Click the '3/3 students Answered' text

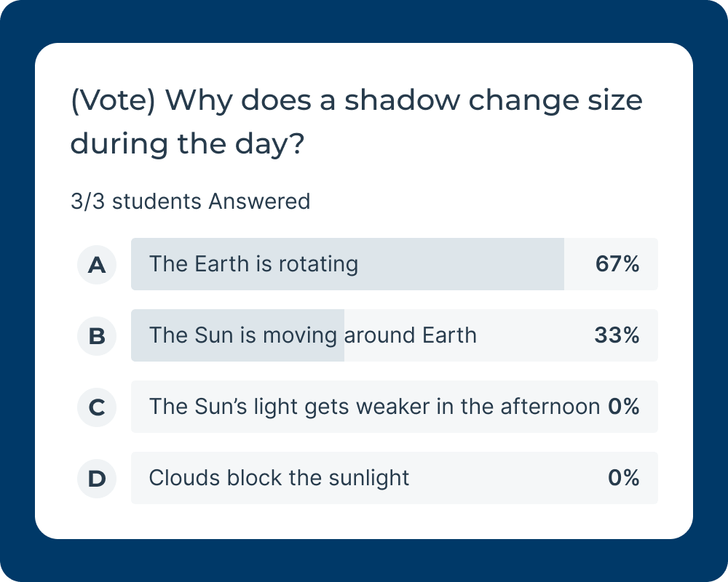(x=190, y=202)
